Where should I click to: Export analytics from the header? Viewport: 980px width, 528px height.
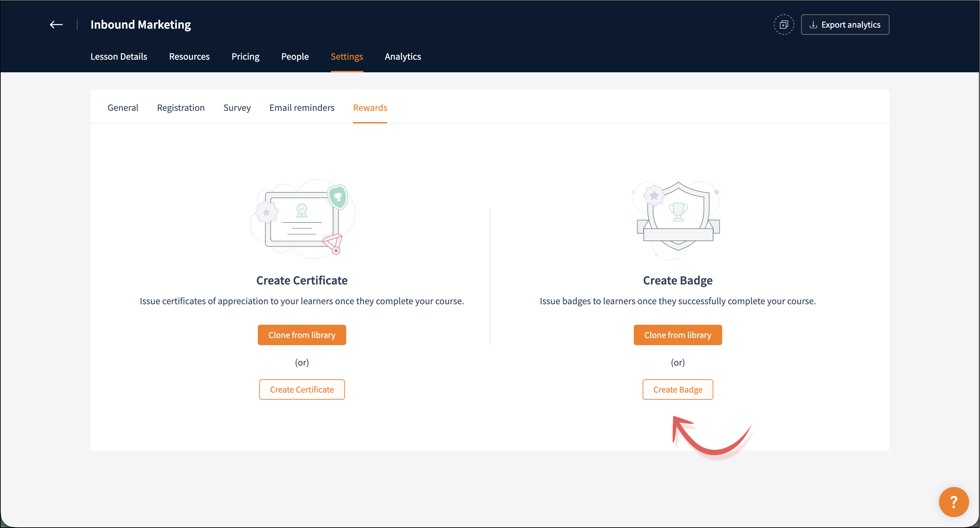pos(844,25)
